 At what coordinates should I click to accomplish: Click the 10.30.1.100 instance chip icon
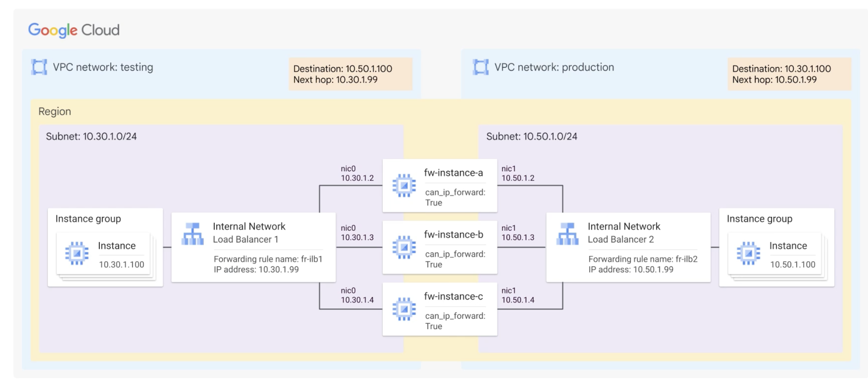click(x=77, y=253)
